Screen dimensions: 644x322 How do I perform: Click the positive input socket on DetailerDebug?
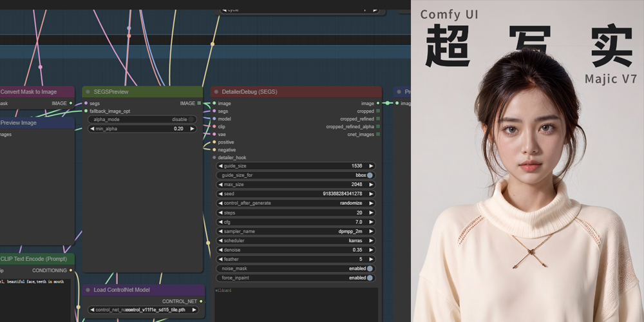tap(214, 142)
